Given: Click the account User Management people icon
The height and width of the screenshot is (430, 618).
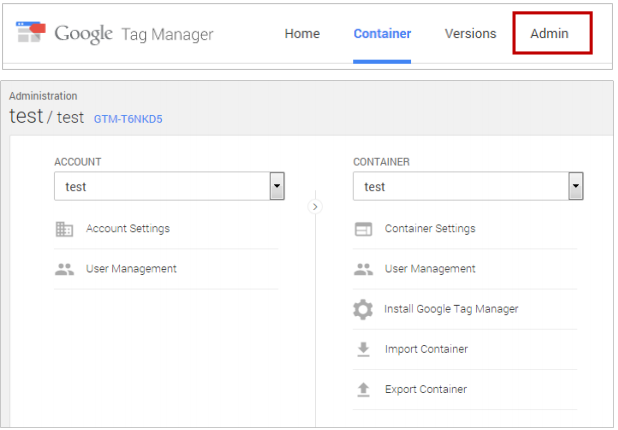Looking at the screenshot, I should tap(64, 269).
